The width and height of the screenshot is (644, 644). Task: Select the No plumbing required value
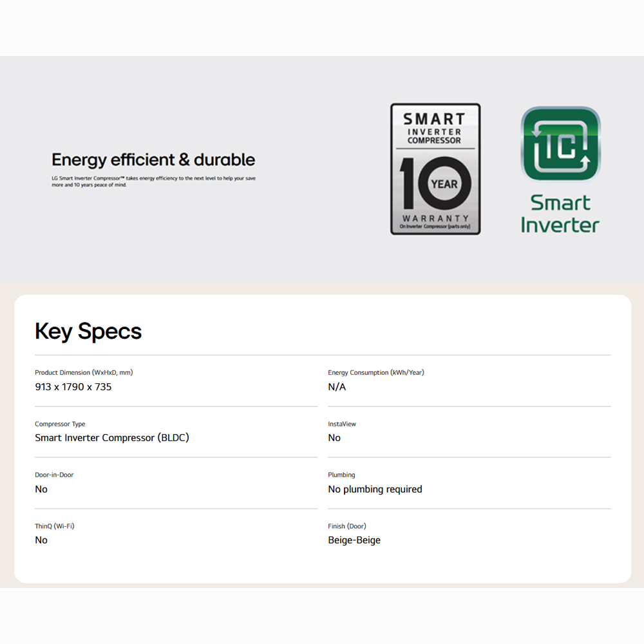375,489
